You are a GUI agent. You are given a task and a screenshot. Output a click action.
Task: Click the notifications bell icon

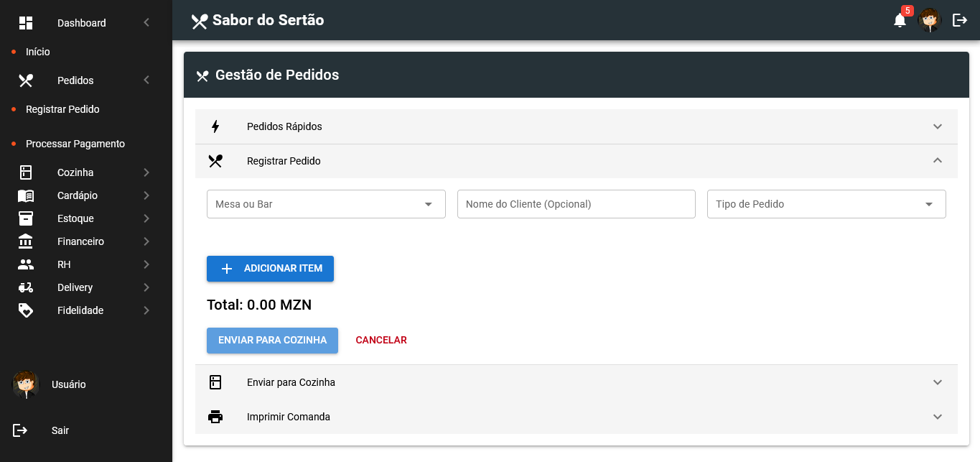900,20
